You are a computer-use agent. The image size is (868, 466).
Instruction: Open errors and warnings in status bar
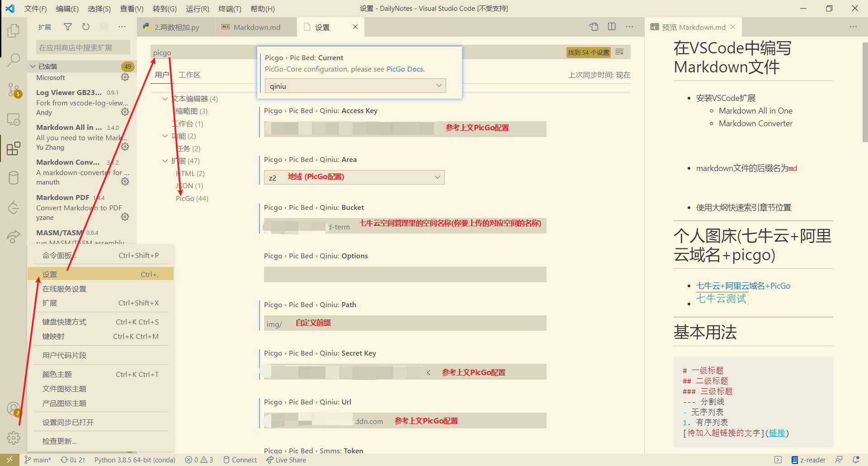(199, 460)
